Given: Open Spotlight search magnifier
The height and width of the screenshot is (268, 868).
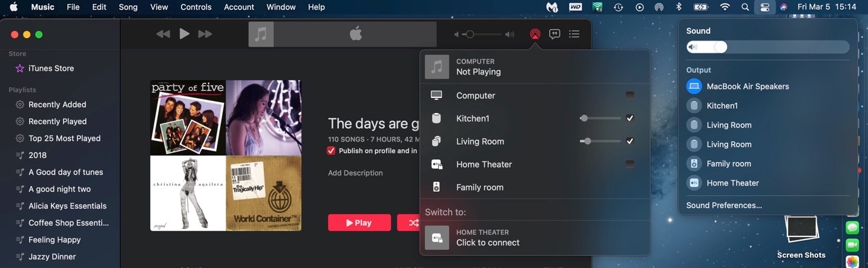Looking at the screenshot, I should pos(745,7).
